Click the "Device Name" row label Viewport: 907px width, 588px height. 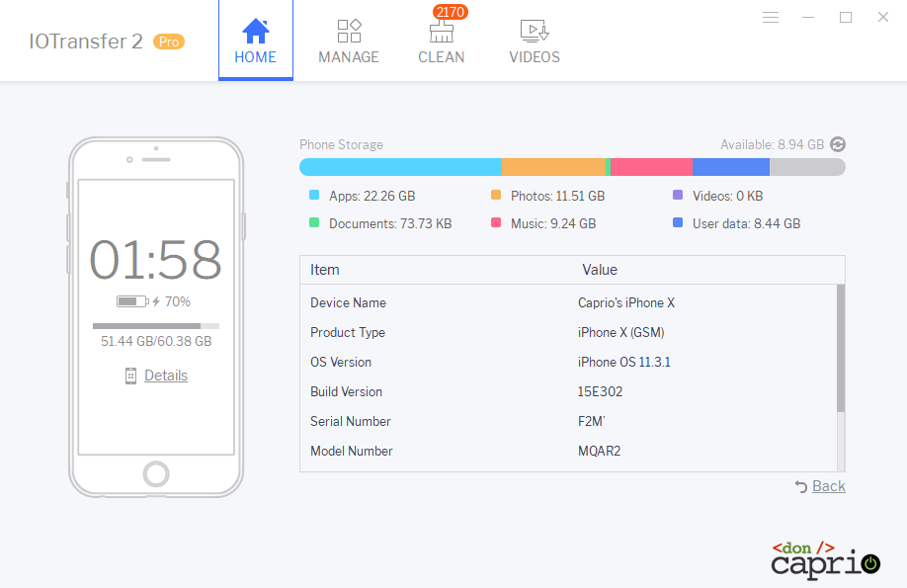348,302
